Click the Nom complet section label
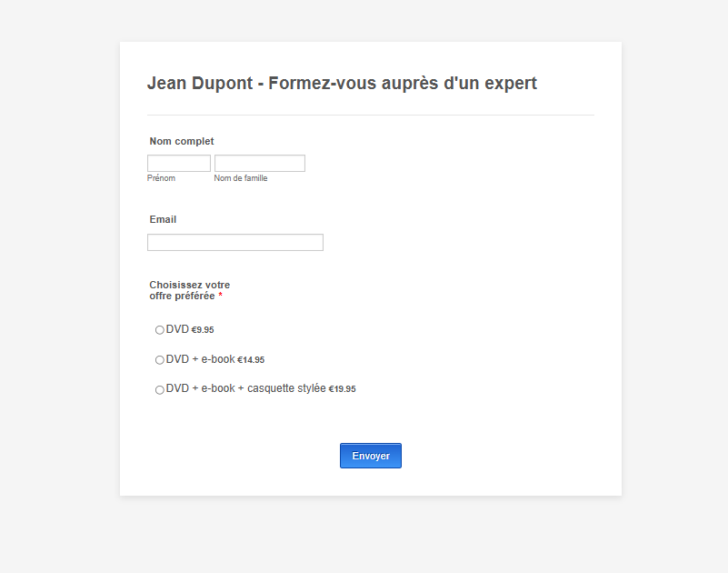 coord(182,141)
